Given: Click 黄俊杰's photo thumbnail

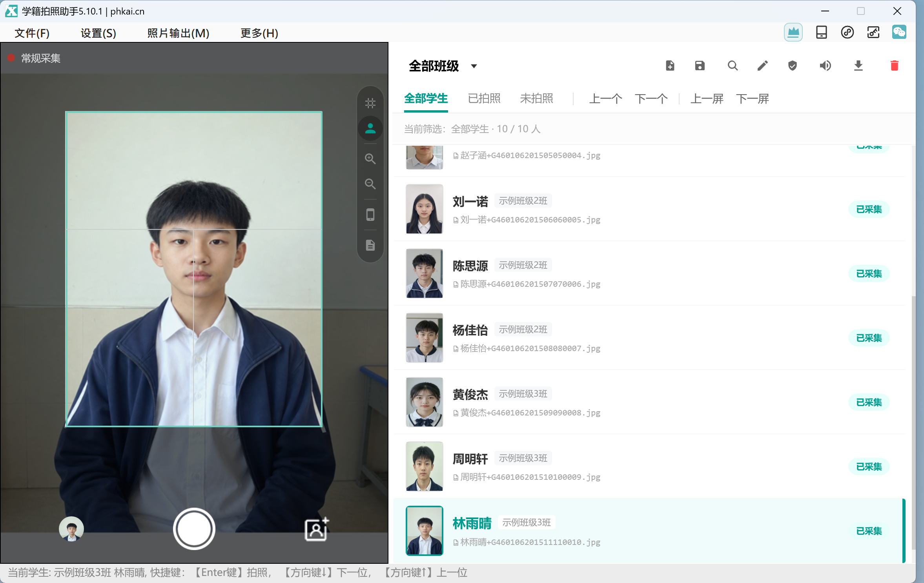Looking at the screenshot, I should point(424,402).
